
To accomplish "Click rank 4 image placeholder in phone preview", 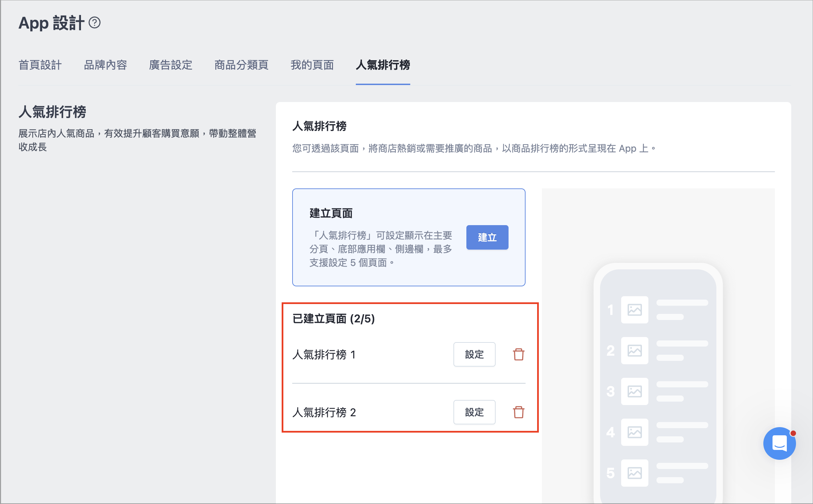I will coord(635,432).
